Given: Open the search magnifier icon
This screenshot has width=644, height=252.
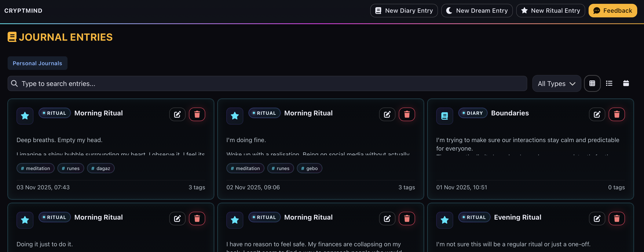Looking at the screenshot, I should click(14, 83).
